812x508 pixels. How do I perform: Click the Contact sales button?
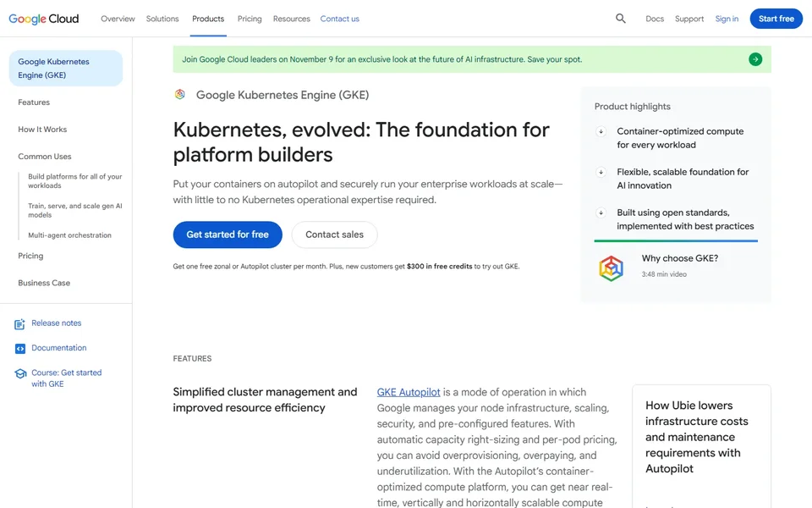point(335,235)
